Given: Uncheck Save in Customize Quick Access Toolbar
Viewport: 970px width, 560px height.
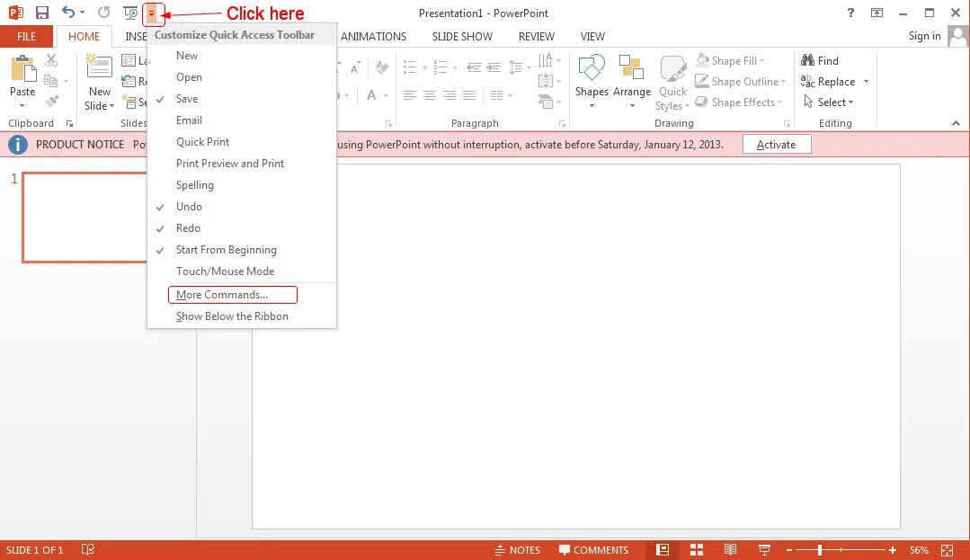Looking at the screenshot, I should [242, 99].
